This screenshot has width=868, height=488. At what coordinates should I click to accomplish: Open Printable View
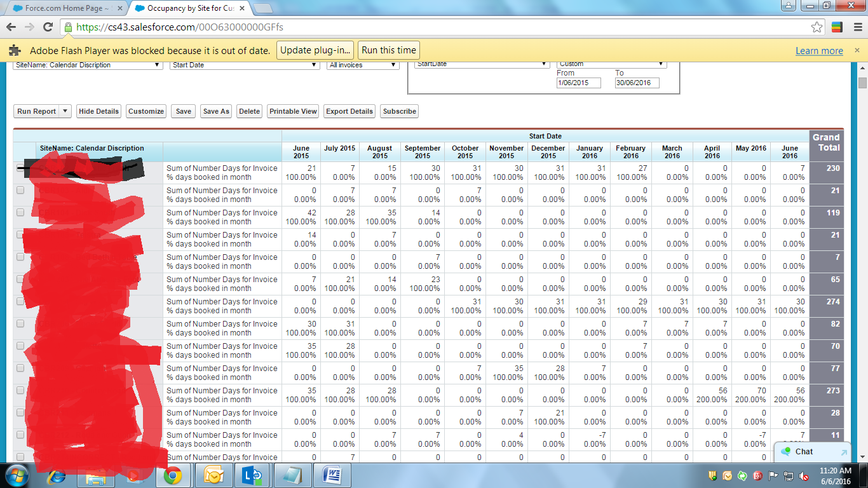click(293, 111)
